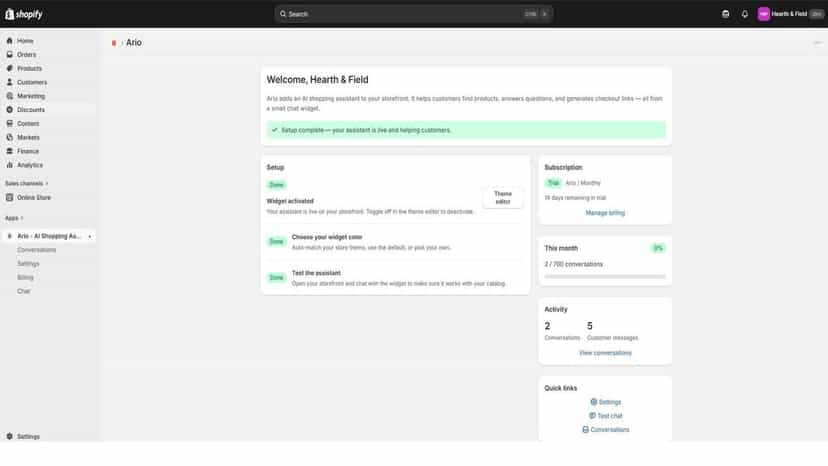Screen dimensions: 828x466
Task: Open the sidekick store icon in top bar
Action: (726, 14)
